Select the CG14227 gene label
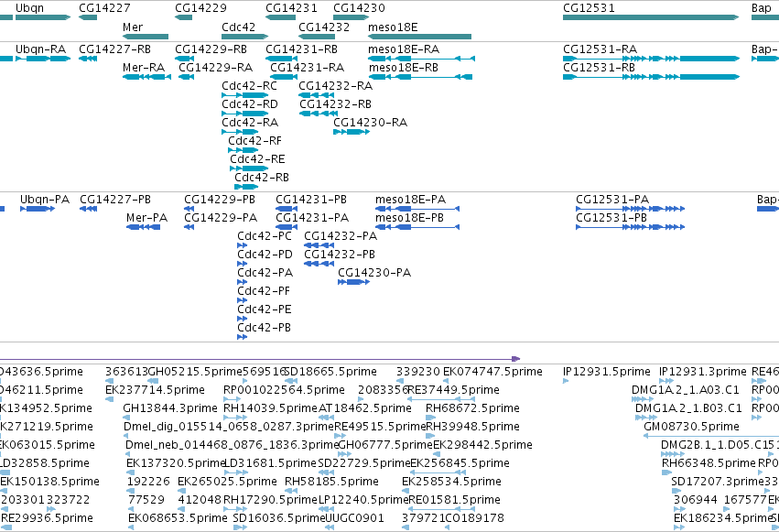779x532 pixels. tap(104, 8)
